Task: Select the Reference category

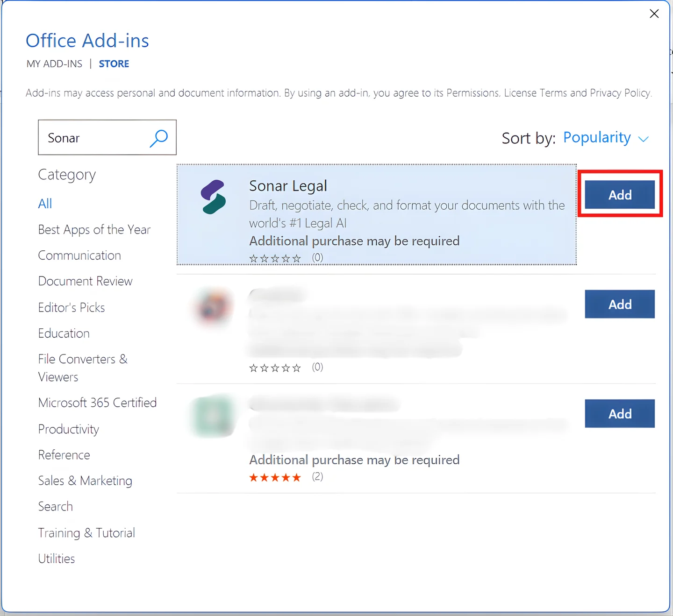Action: [x=64, y=455]
